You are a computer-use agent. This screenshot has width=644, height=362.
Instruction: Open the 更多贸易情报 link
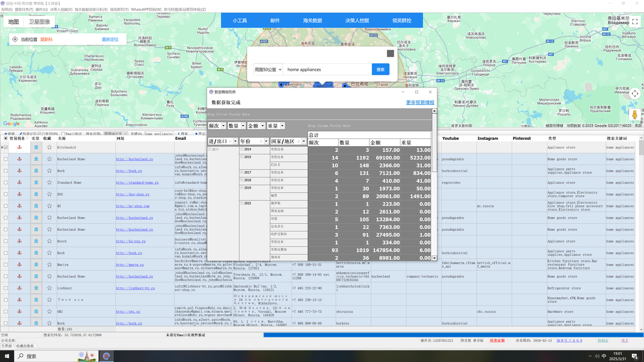(420, 103)
